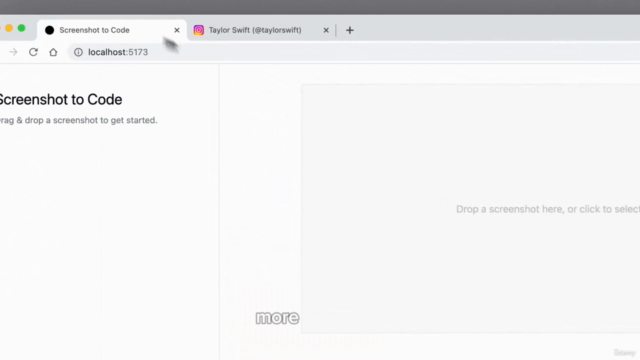Click the screenshot drop zone area
Viewport: 640px width, 360px height.
(x=471, y=209)
